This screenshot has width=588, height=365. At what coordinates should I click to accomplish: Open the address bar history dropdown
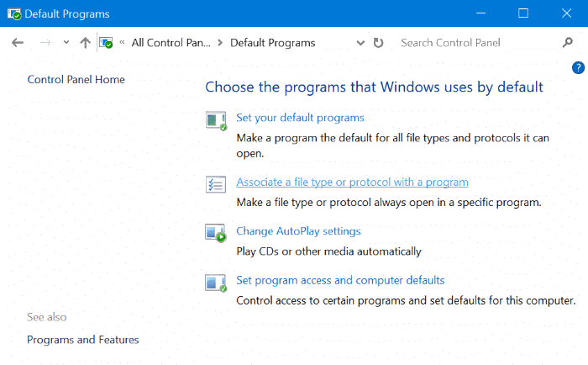[x=360, y=43]
